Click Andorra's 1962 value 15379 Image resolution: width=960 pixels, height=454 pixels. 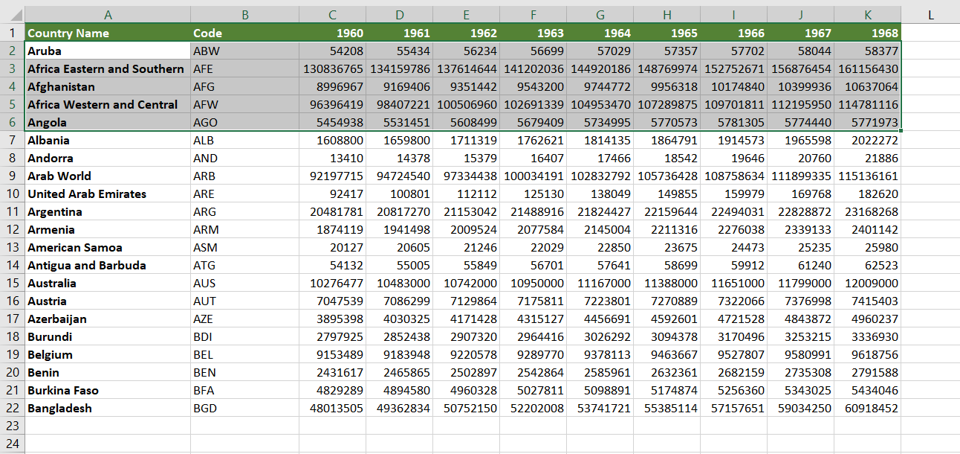tap(466, 158)
